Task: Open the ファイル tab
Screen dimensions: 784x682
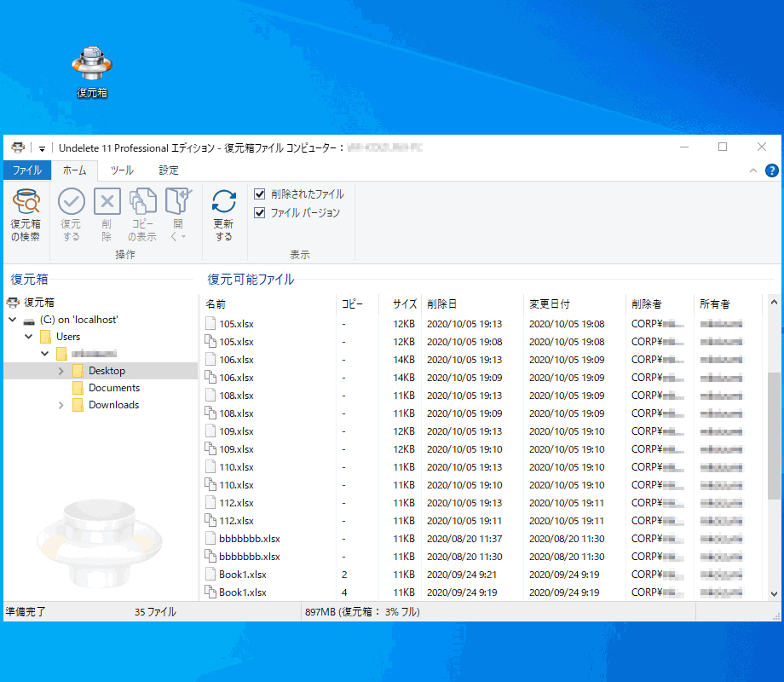Action: point(27,170)
